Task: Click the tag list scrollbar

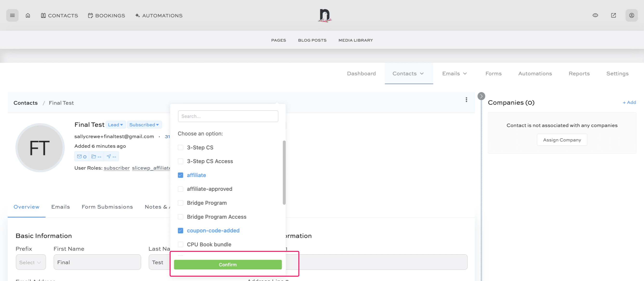Action: click(284, 172)
